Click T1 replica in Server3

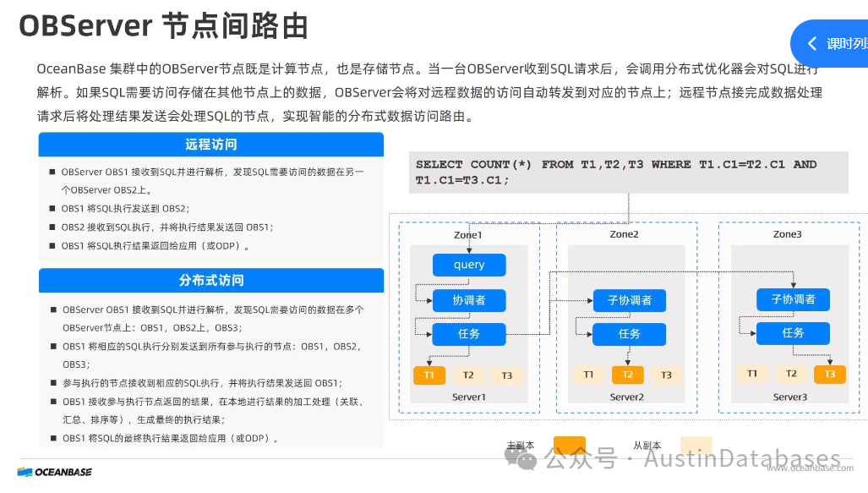[751, 374]
